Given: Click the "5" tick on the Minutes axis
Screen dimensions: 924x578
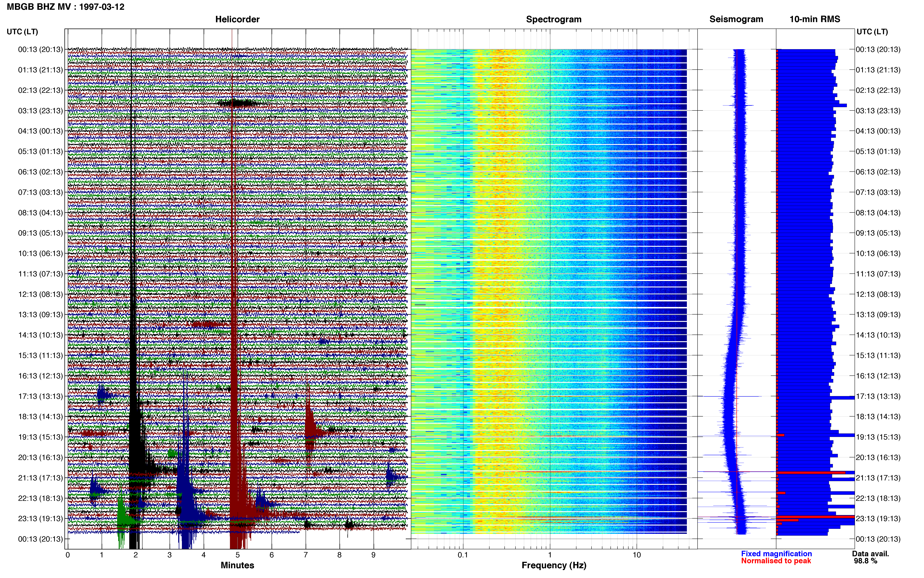Looking at the screenshot, I should [238, 555].
